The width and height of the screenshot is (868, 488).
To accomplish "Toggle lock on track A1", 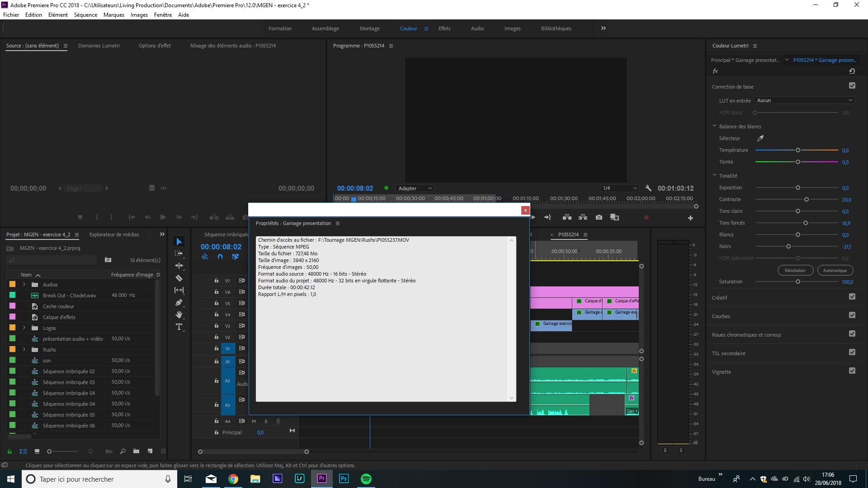I will click(217, 361).
